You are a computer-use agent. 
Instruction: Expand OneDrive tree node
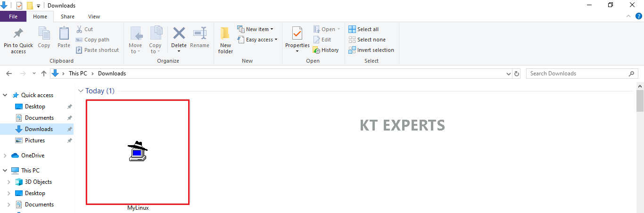[5, 156]
